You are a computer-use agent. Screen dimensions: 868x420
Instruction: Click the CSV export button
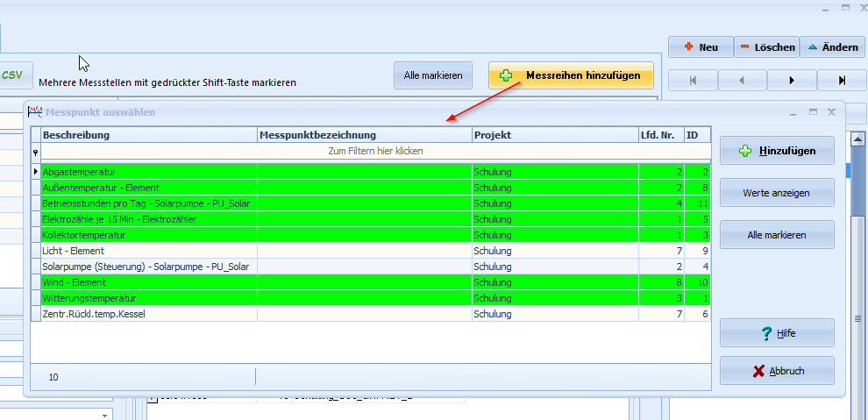[x=13, y=75]
